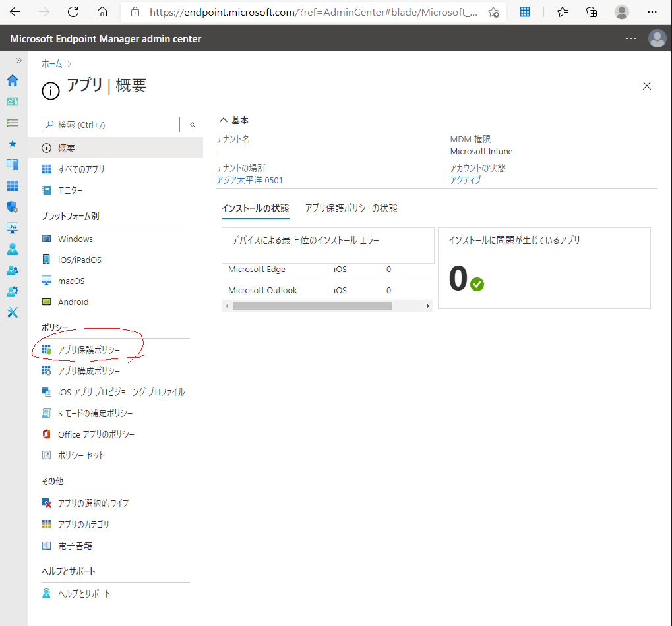Screen dimensions: 672x626
Task: Click the install errors table horizontal scrollbar
Action: click(313, 306)
